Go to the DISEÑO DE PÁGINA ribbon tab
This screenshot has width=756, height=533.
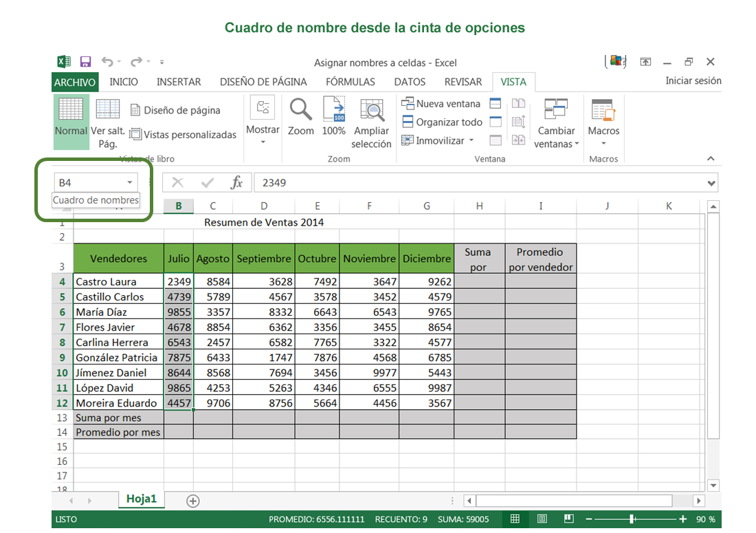coord(263,82)
